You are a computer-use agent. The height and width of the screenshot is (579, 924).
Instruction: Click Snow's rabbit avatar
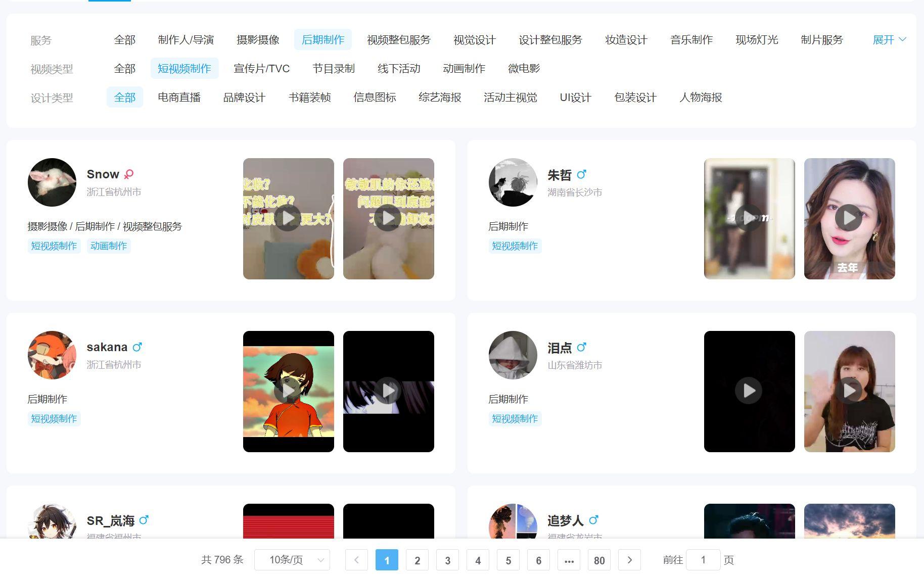coord(52,182)
